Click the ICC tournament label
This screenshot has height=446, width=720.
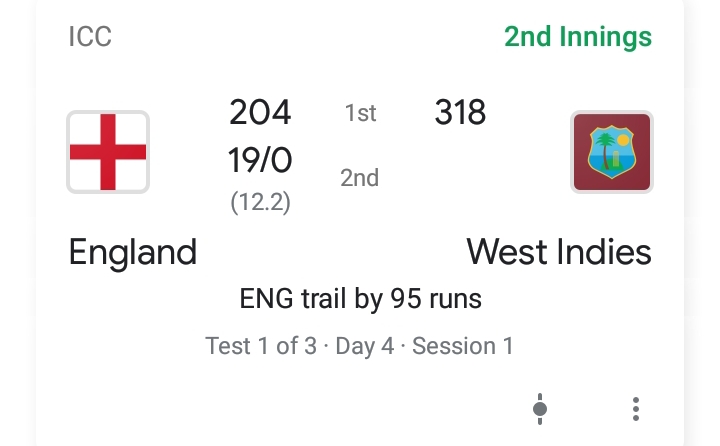coord(90,38)
